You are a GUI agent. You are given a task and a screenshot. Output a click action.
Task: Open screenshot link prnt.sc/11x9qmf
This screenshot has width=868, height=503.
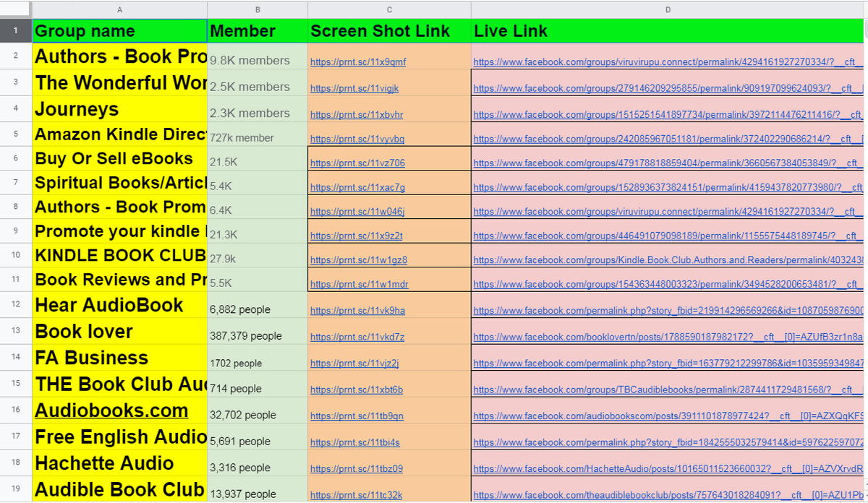click(358, 62)
